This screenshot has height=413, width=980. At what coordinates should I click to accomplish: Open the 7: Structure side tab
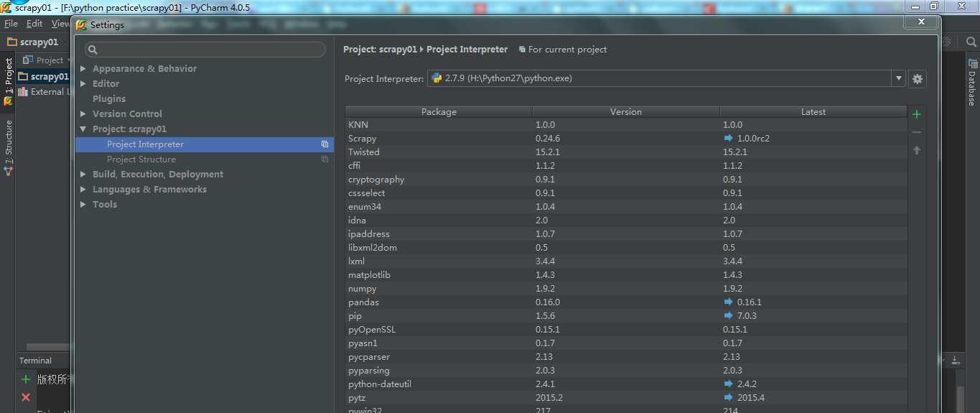click(x=8, y=147)
